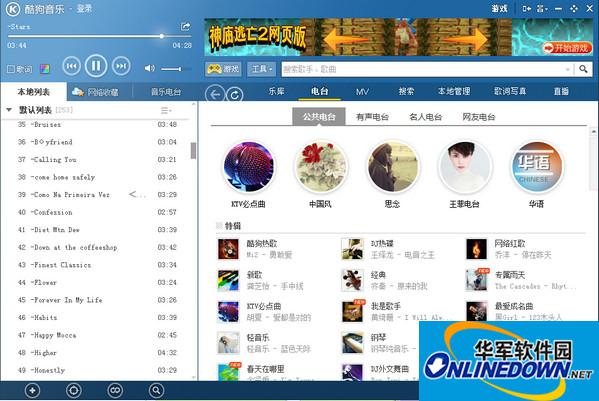
Task: Switch to 音乐电台 tab
Action: (x=166, y=92)
